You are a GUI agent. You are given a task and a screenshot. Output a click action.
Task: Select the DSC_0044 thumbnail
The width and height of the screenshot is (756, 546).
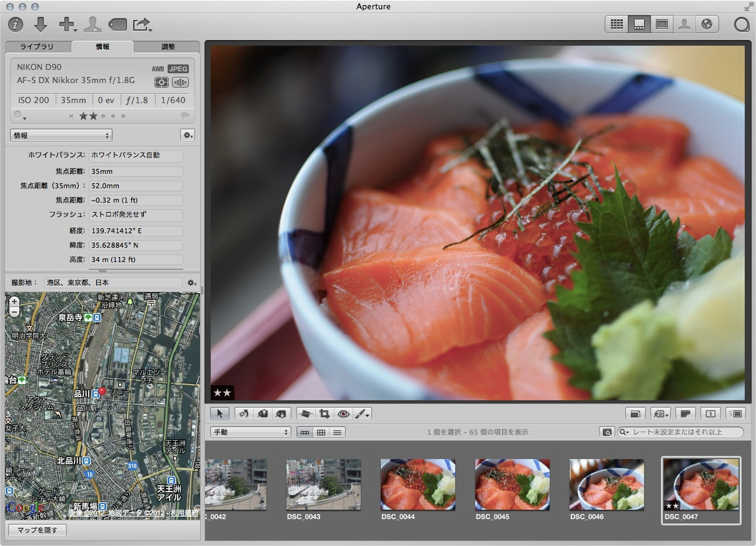(x=418, y=485)
